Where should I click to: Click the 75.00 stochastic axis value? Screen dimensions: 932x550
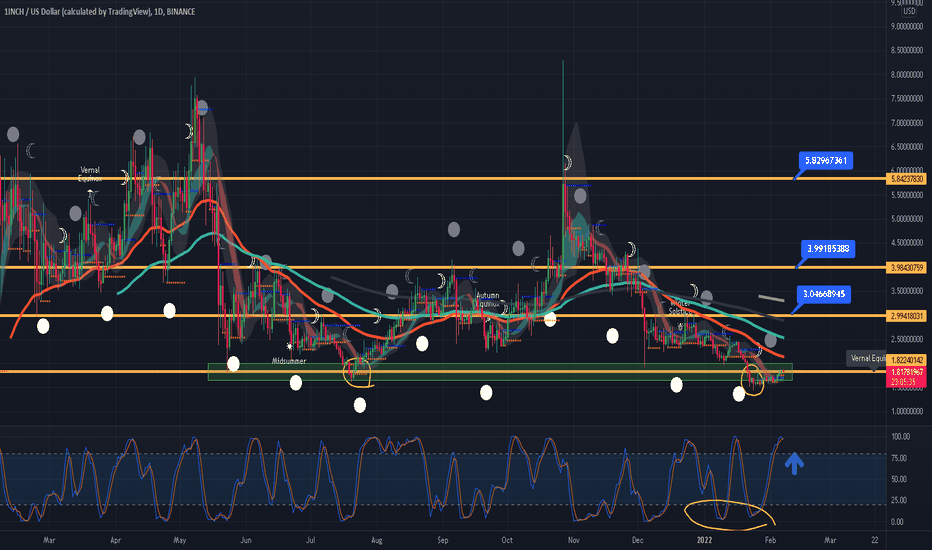point(899,458)
